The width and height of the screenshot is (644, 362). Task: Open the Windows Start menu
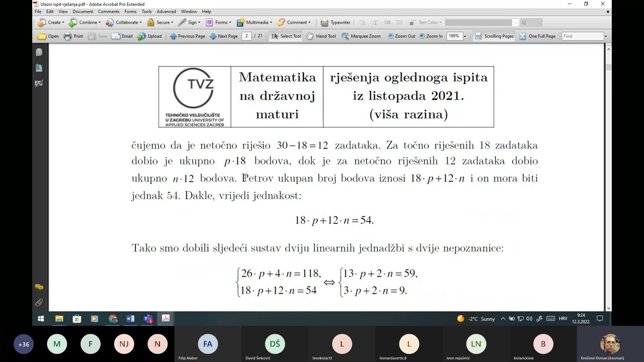pos(41,319)
